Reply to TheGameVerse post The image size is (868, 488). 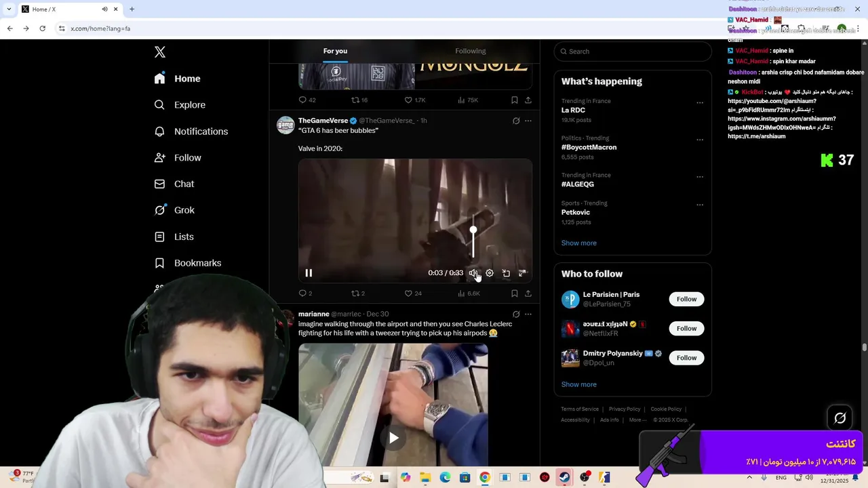tap(305, 293)
